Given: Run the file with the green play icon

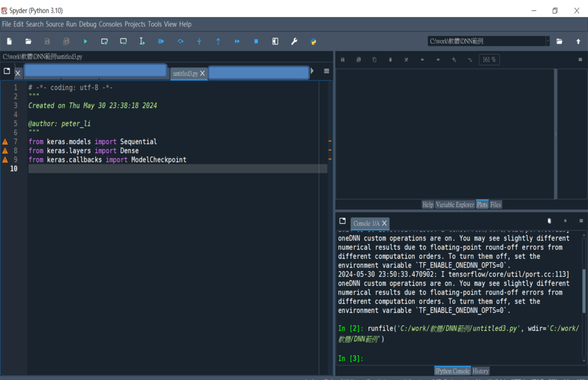Looking at the screenshot, I should point(86,41).
